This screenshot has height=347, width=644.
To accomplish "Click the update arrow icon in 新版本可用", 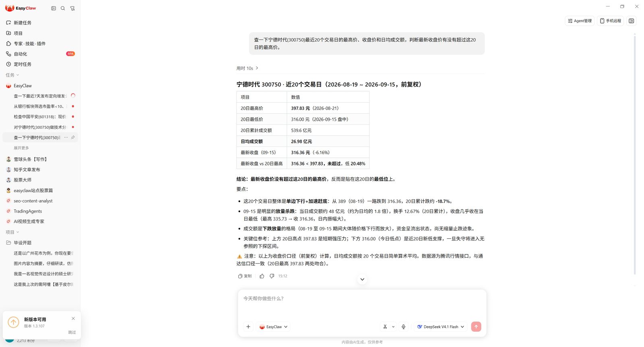I will click(13, 322).
